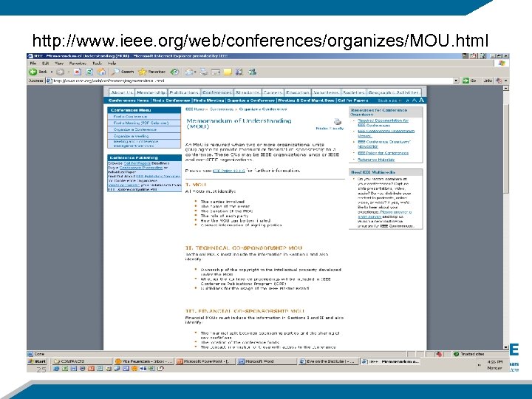Select the Careers tab
Screen dimensions: 532x399
click(x=273, y=92)
